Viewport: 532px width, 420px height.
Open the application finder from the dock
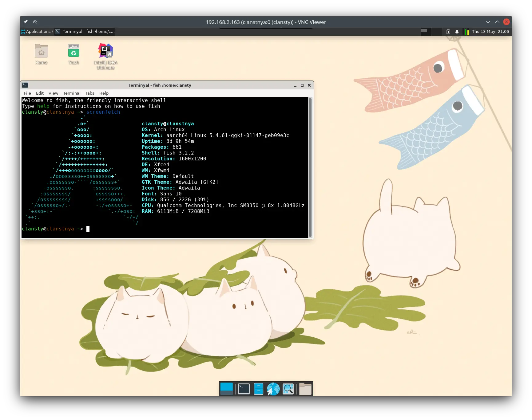(288, 389)
